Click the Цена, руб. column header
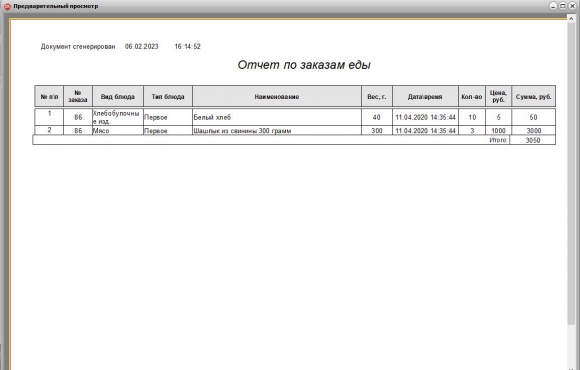The height and width of the screenshot is (370, 580). [498, 97]
